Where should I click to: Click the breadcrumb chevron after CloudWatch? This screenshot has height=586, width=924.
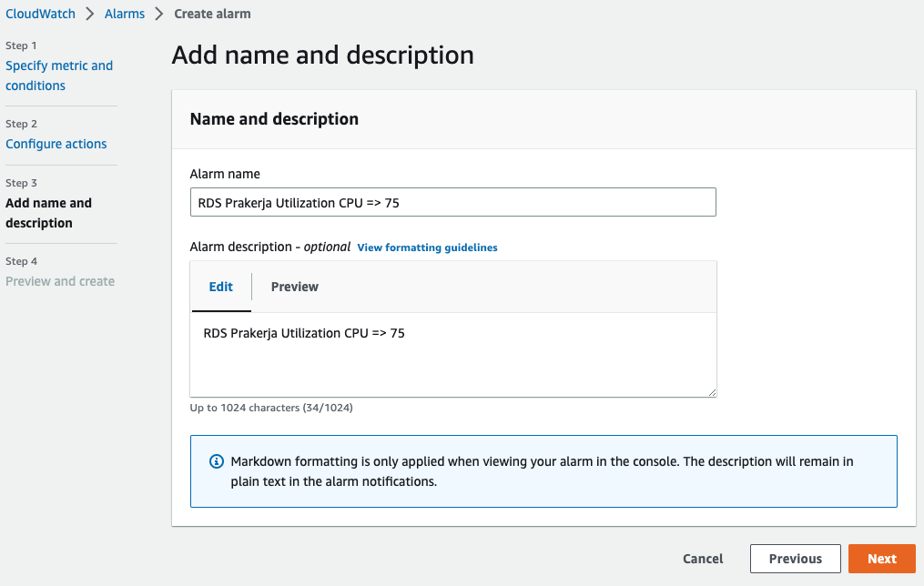click(90, 14)
